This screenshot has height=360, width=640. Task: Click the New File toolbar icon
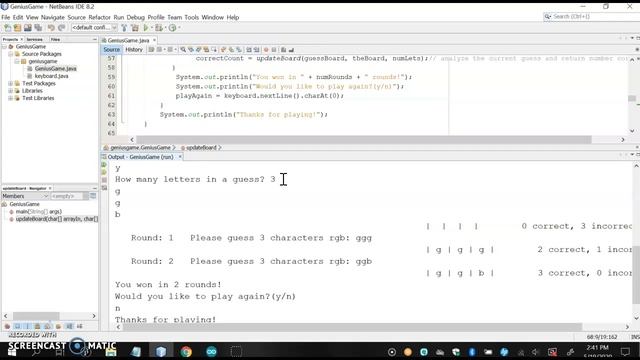7,28
